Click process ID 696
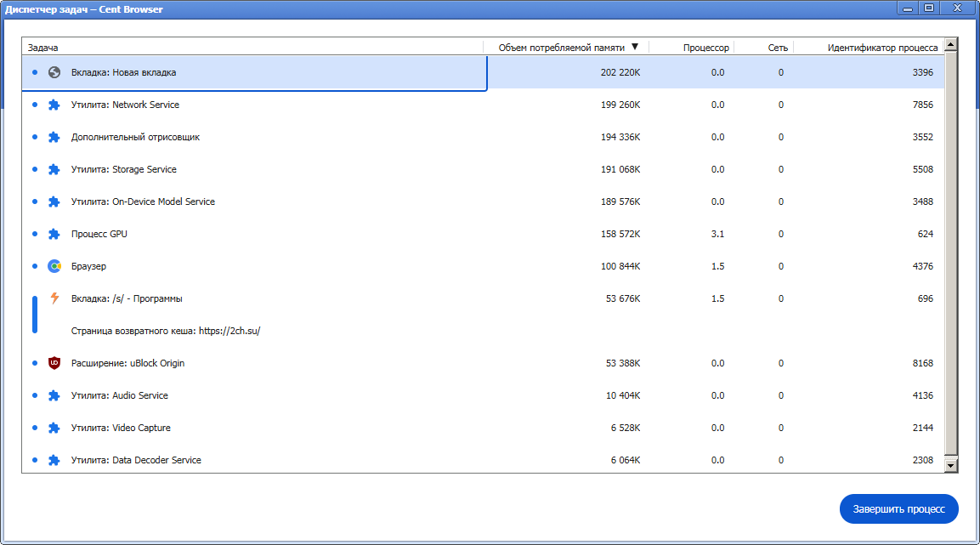Image resolution: width=980 pixels, height=545 pixels. pos(925,298)
